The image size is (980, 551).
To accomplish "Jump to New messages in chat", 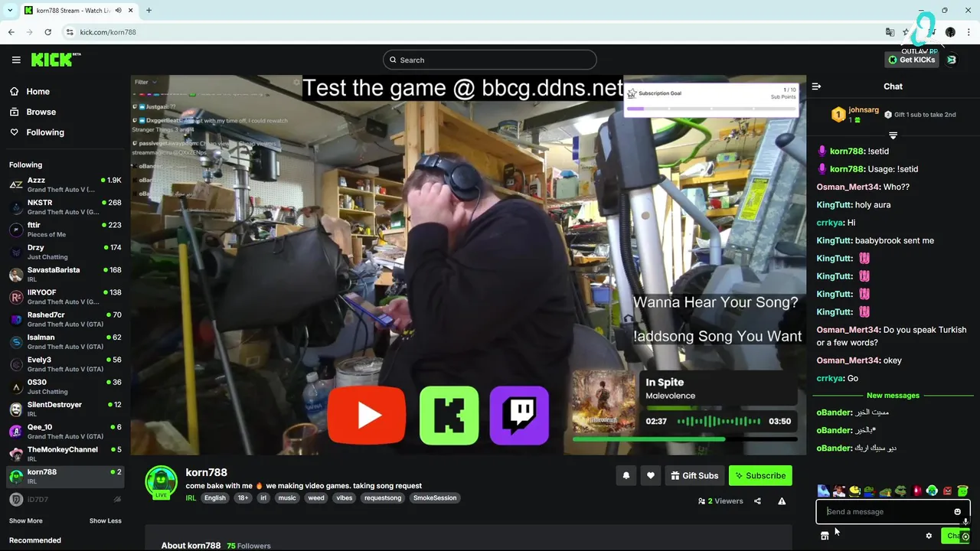I will (893, 396).
